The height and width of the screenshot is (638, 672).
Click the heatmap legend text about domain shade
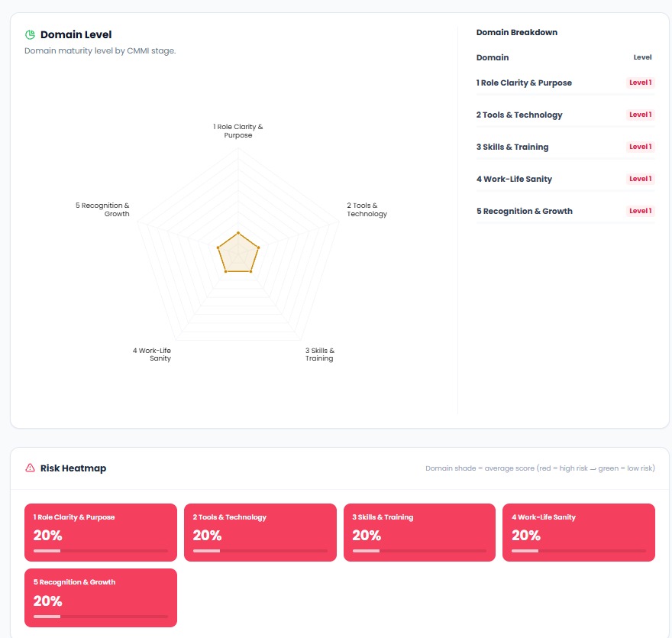540,468
